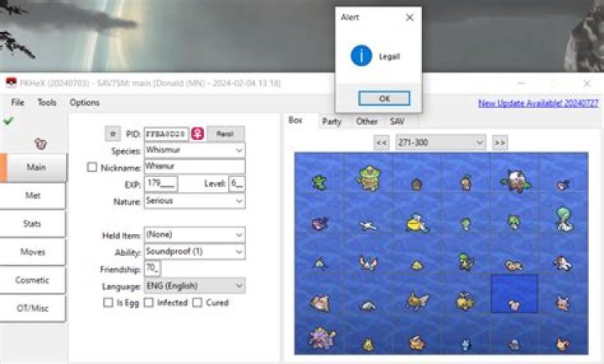Check the Infected checkbox

click(x=149, y=303)
